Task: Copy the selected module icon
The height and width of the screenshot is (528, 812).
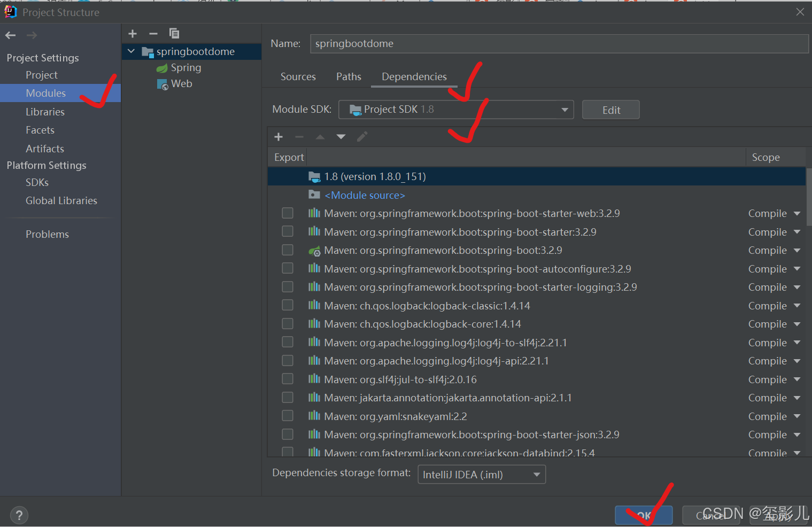Action: click(x=174, y=33)
